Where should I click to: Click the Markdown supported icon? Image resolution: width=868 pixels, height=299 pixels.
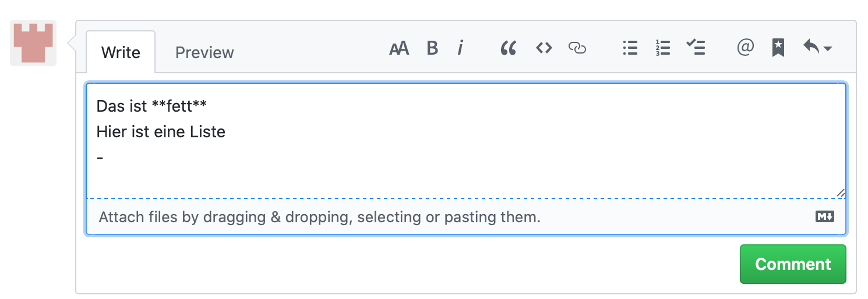tap(825, 217)
